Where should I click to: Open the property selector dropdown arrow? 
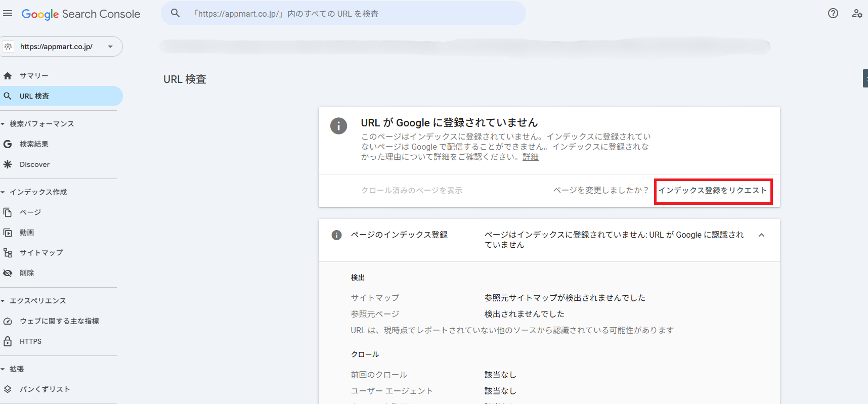[110, 47]
